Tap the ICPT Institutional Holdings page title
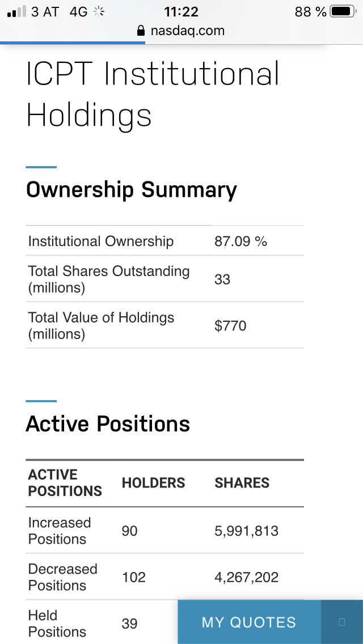Screen dimensions: 363x644 click(x=153, y=95)
